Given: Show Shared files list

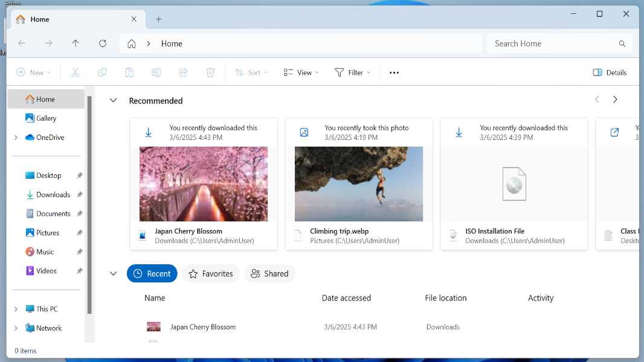Looking at the screenshot, I should coord(269,273).
